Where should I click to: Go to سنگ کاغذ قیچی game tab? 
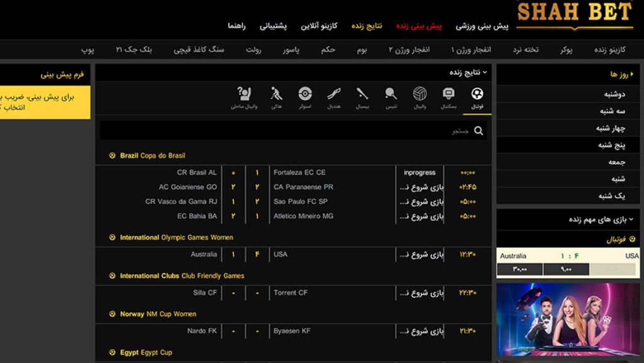click(199, 50)
